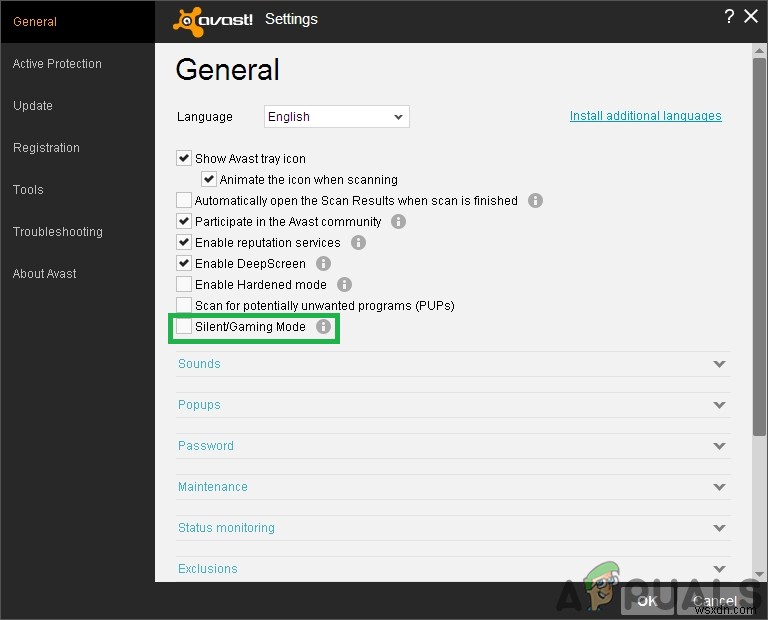
Task: Check Enable Hardened mode
Action: tap(184, 285)
